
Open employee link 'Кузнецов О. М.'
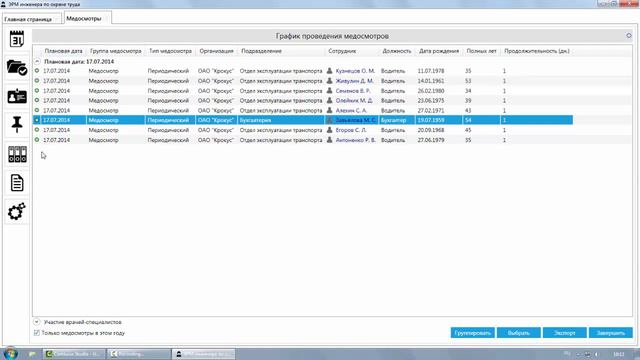click(x=355, y=71)
